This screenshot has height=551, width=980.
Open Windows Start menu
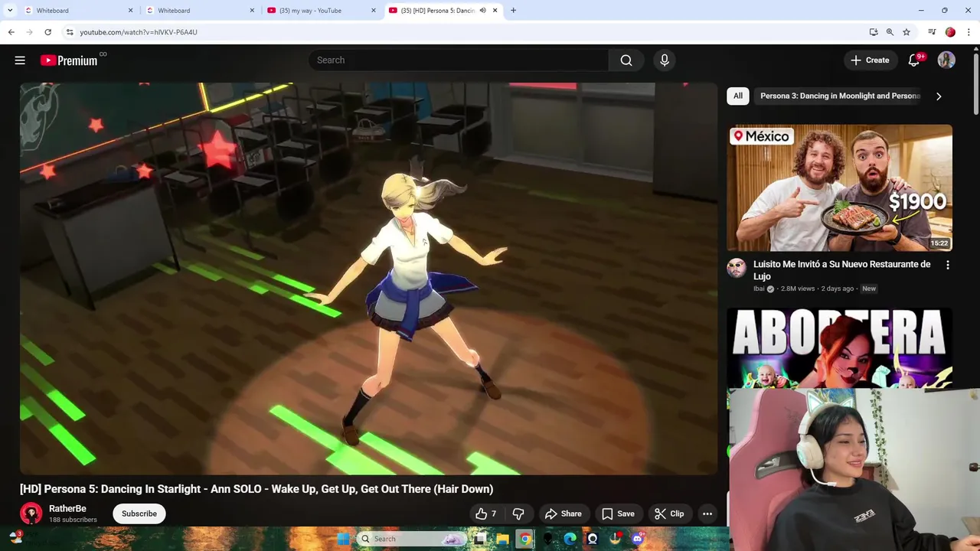point(343,539)
